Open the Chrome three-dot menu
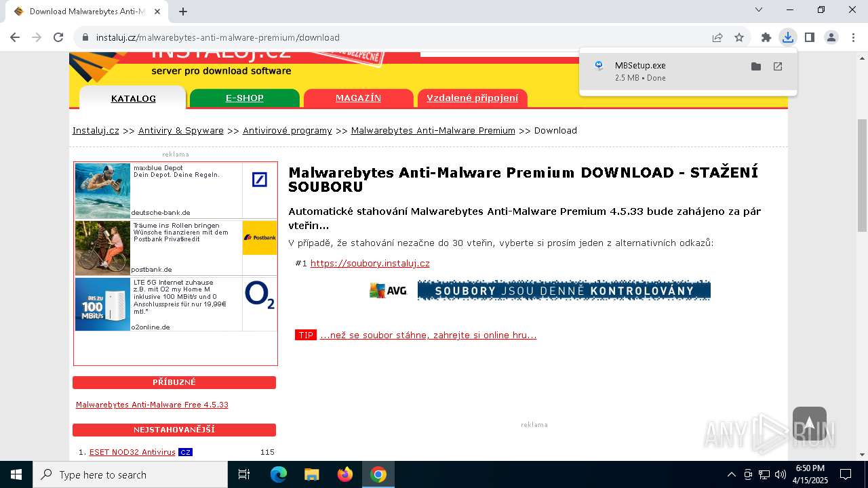Image resolution: width=868 pixels, height=488 pixels. coord(853,37)
